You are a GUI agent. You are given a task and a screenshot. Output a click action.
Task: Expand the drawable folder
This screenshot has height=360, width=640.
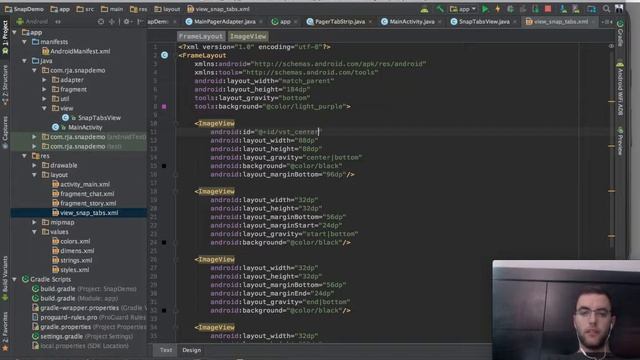point(35,165)
